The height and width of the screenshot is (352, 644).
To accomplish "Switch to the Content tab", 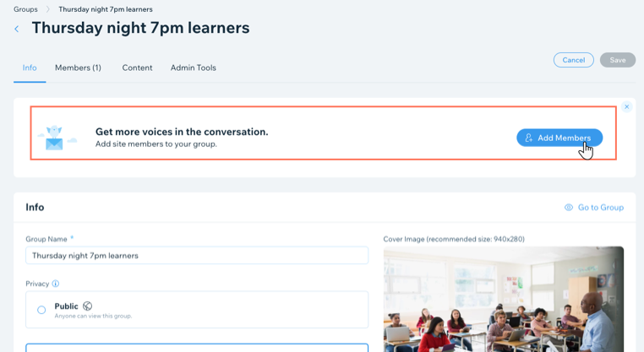I will tap(137, 68).
